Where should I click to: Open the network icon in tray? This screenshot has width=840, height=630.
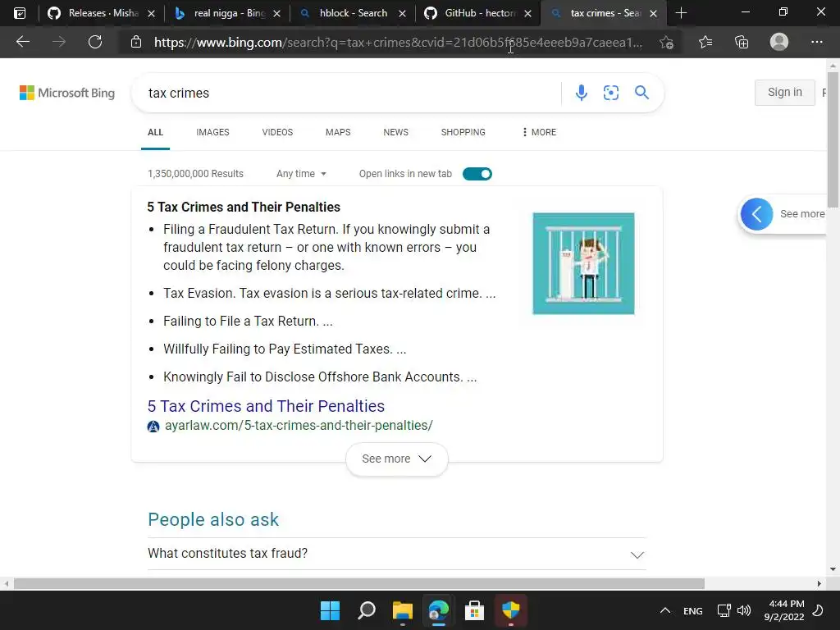click(724, 610)
